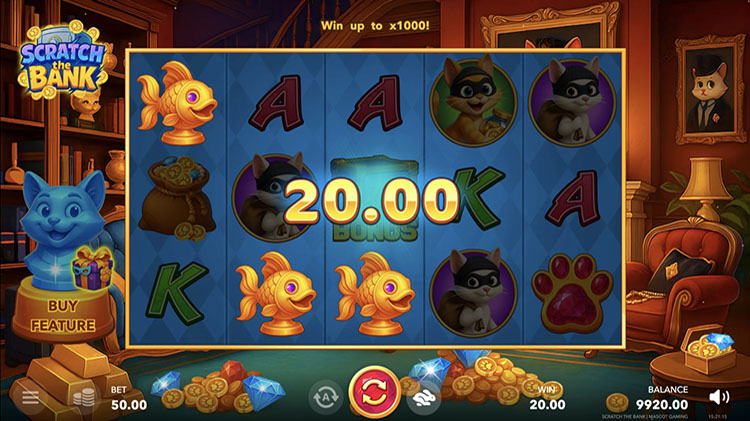This screenshot has height=421, width=750.
Task: Open the bet selector via the coin stack icon
Action: 84,398
